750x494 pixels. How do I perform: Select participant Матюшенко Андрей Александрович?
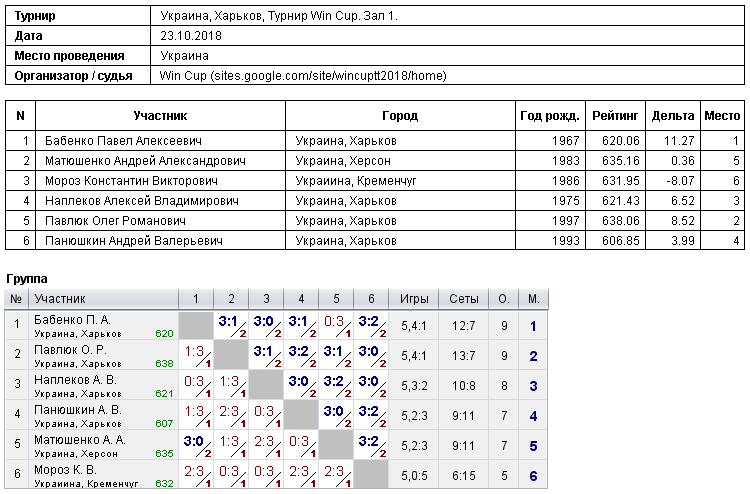145,161
